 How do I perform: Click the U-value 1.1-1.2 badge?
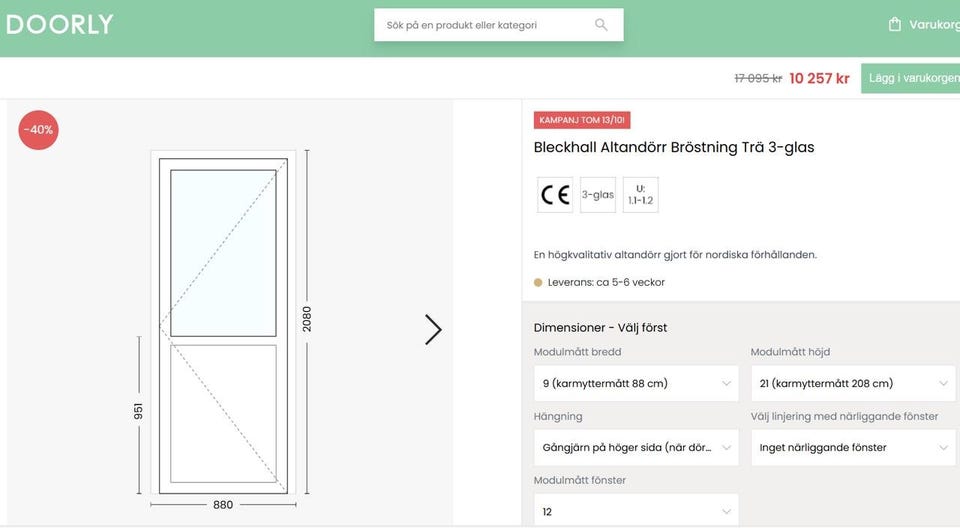640,195
